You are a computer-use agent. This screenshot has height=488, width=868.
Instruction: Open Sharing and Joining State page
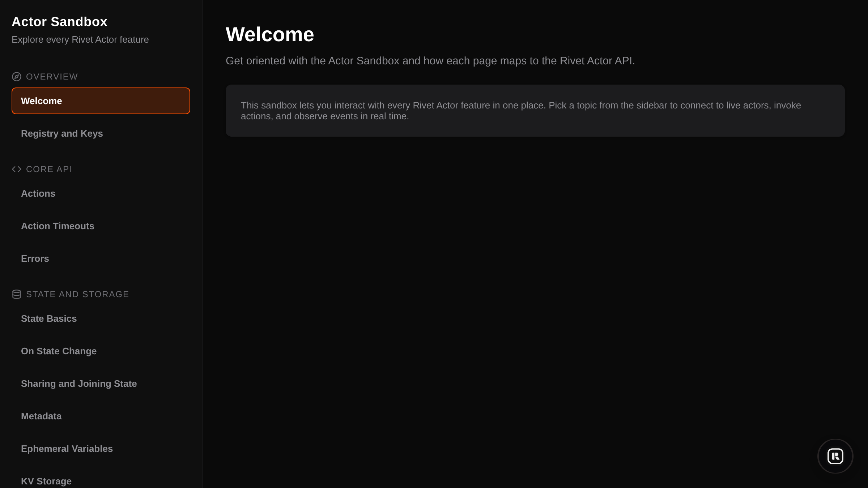point(79,384)
